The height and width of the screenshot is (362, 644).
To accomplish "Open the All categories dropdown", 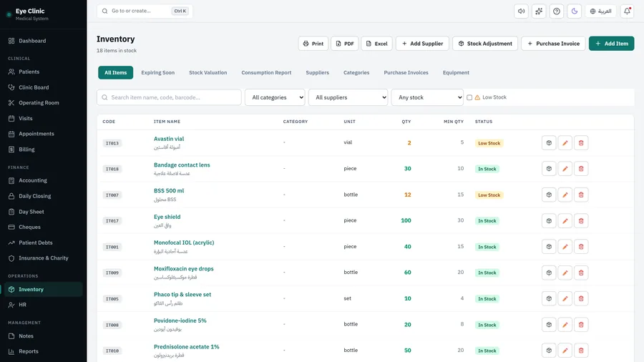I will click(275, 97).
